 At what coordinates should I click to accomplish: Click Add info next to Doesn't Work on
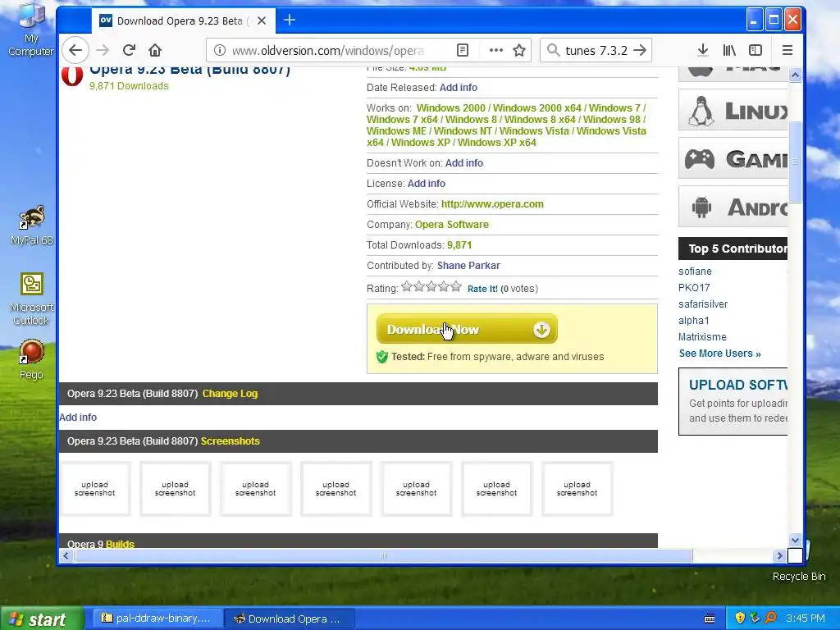464,163
